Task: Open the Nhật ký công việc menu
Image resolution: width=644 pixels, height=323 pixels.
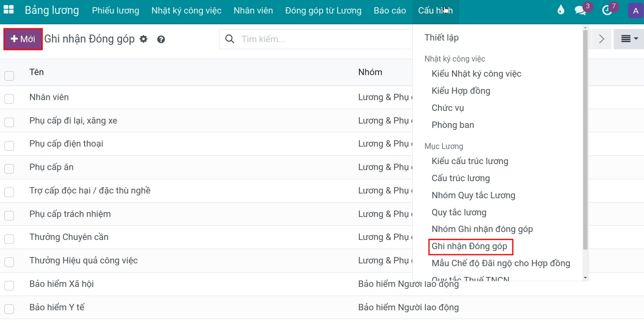Action: point(186,10)
